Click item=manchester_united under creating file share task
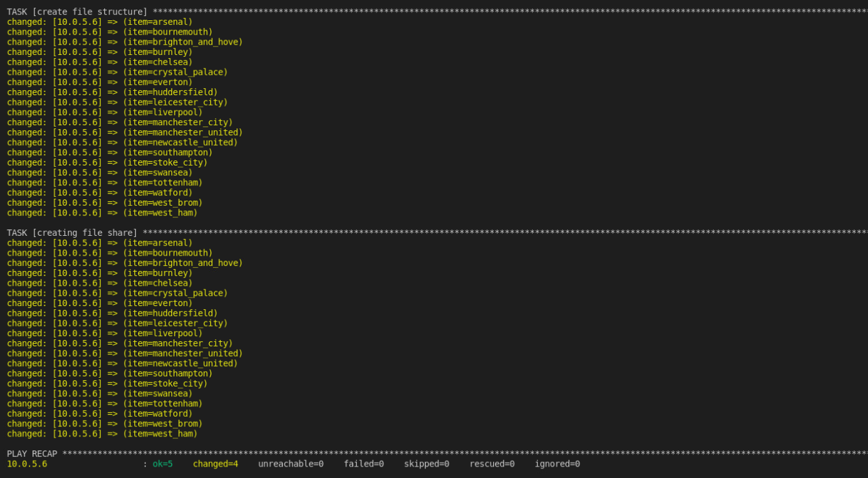868x478 pixels. click(x=183, y=353)
